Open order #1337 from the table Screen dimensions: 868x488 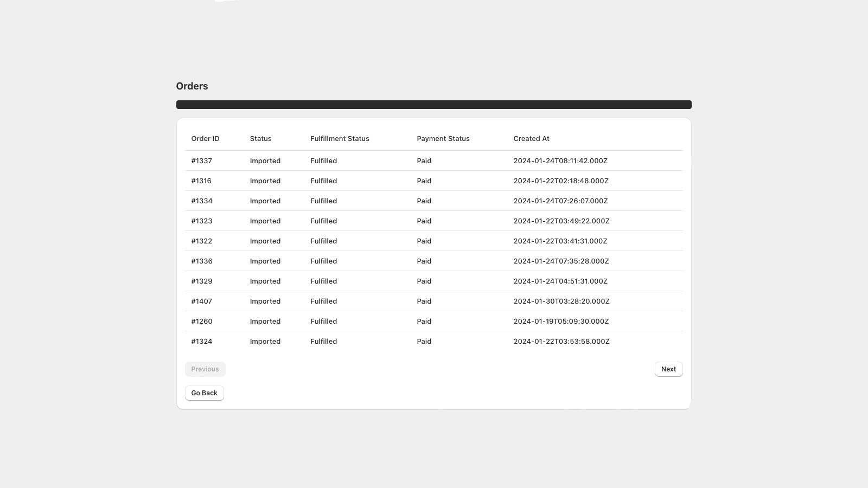click(x=201, y=160)
